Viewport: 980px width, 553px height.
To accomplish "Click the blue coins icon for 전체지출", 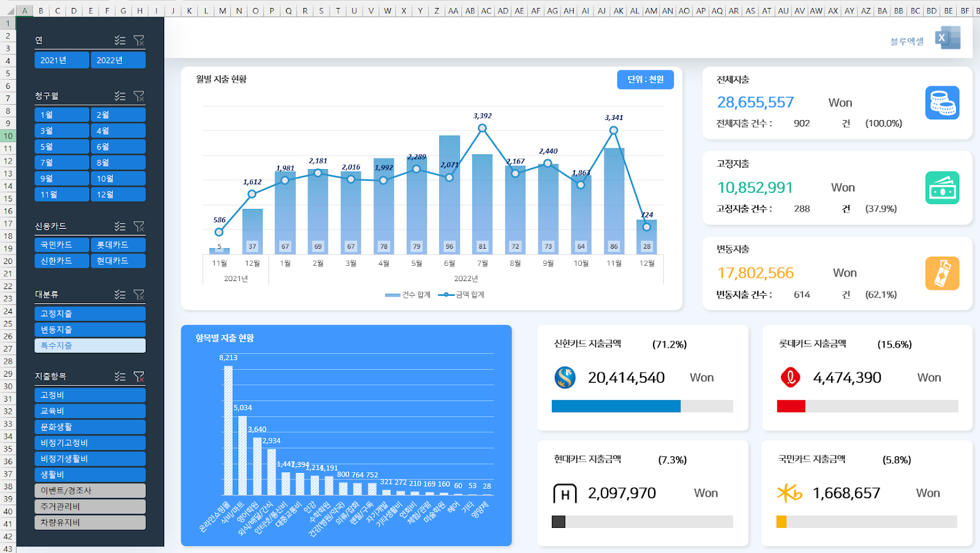I will 942,103.
